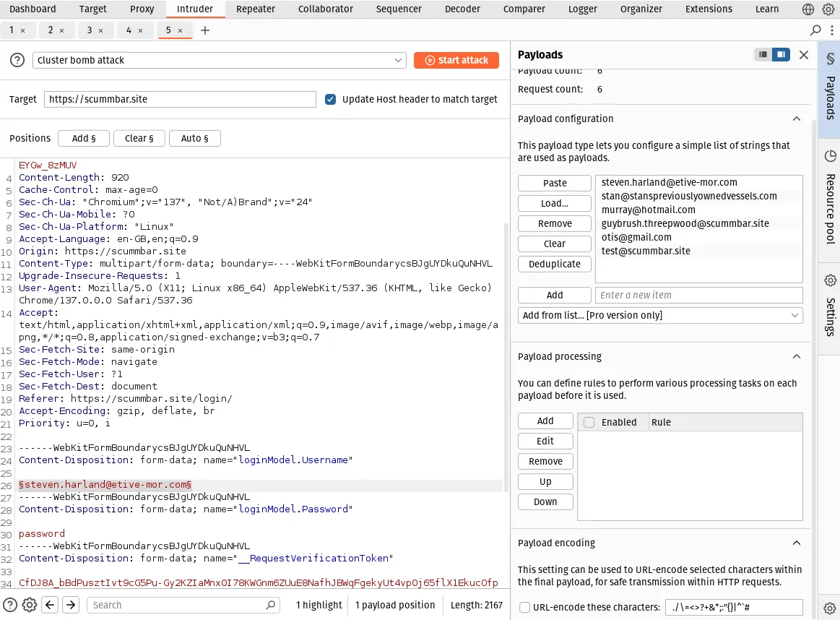Move processing rule Up
The height and width of the screenshot is (620, 840).
(x=545, y=482)
